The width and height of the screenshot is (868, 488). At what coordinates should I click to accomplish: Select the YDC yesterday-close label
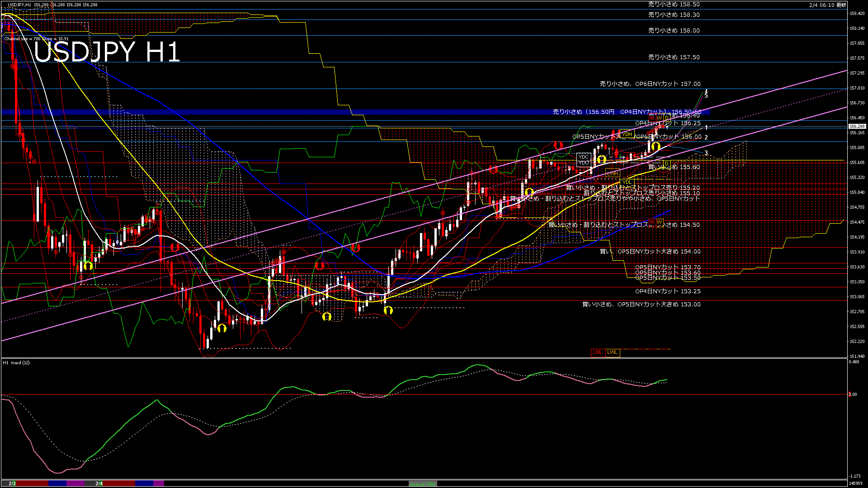583,157
